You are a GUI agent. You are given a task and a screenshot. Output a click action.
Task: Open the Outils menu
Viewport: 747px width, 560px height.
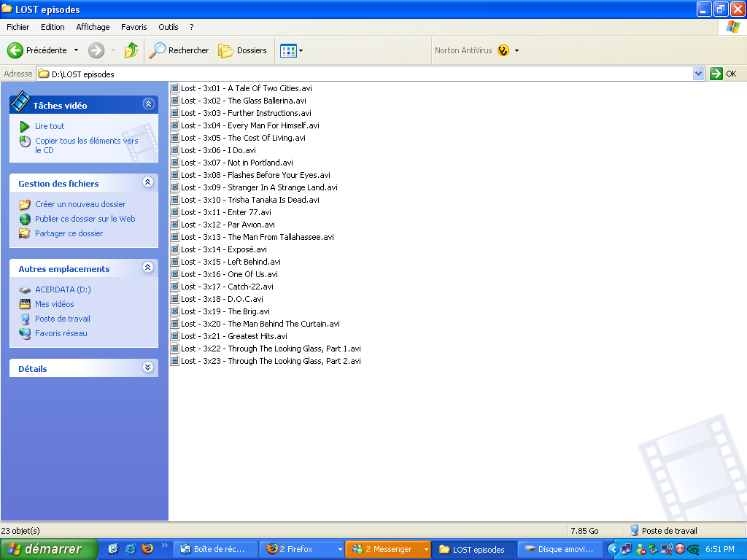tap(169, 27)
